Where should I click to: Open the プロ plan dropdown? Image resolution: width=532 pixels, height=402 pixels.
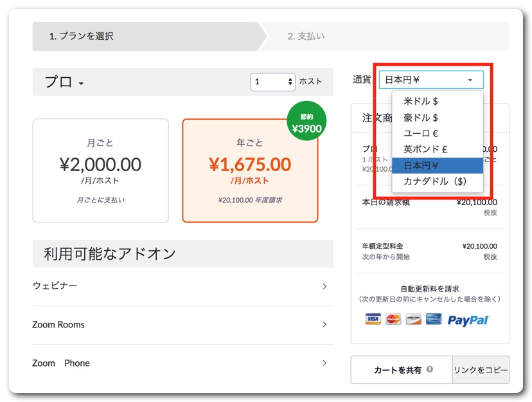(64, 82)
